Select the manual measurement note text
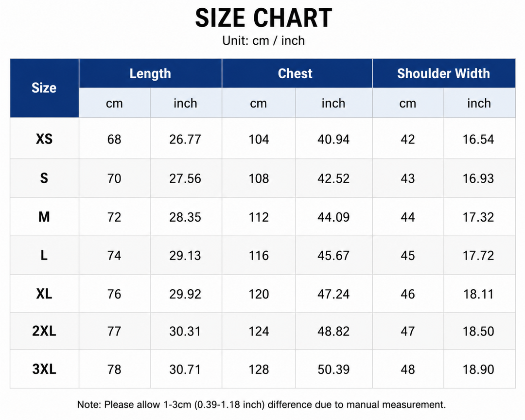The height and width of the screenshot is (420, 525). [x=262, y=404]
